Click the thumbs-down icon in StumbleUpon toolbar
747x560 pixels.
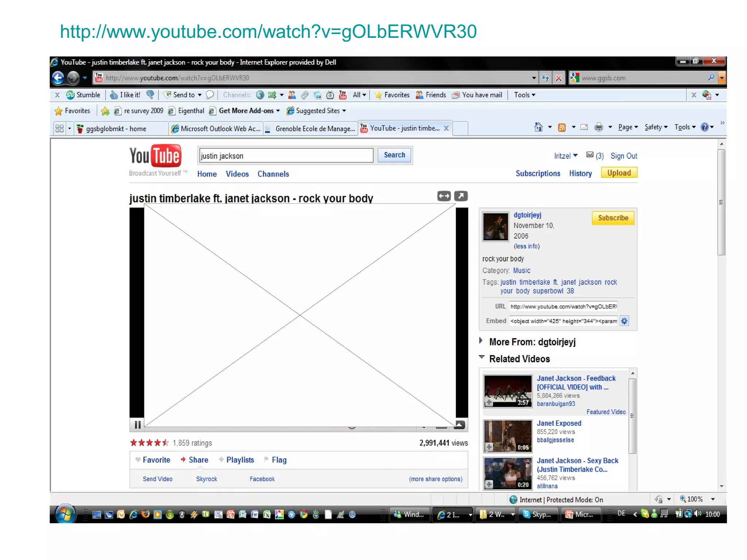coord(150,95)
